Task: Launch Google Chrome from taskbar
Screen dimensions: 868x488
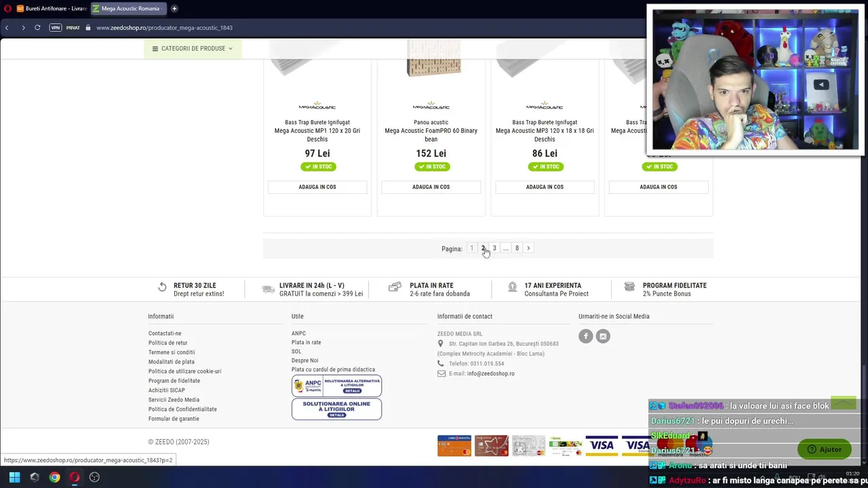Action: point(55,477)
